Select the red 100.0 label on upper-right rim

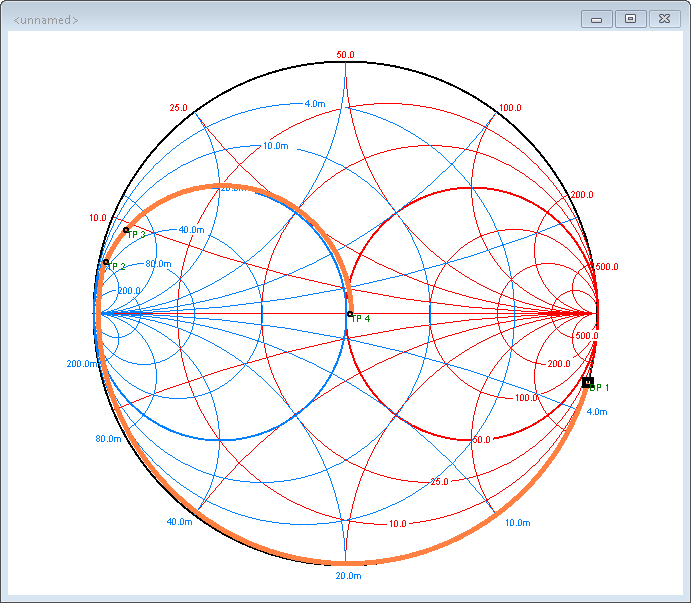pyautogui.click(x=510, y=108)
